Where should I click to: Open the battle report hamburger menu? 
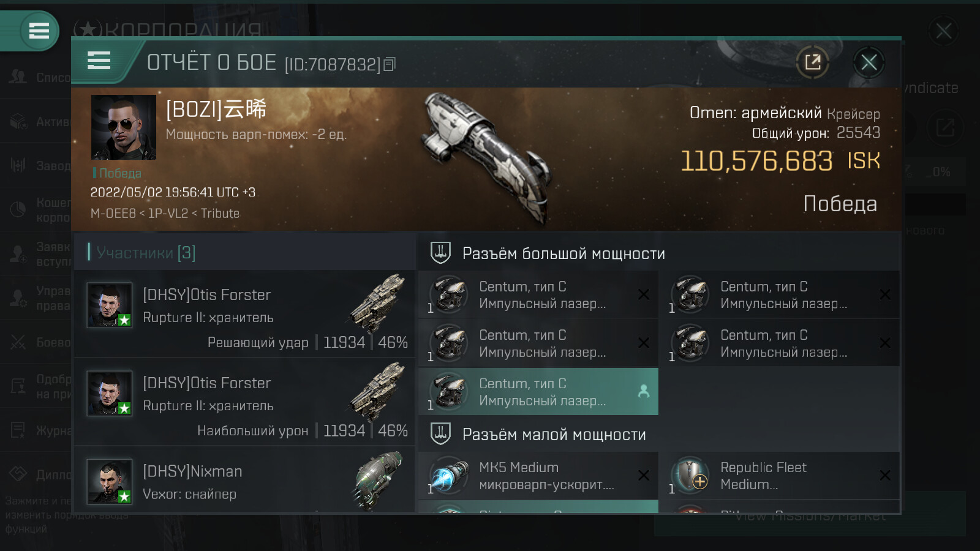coord(99,61)
